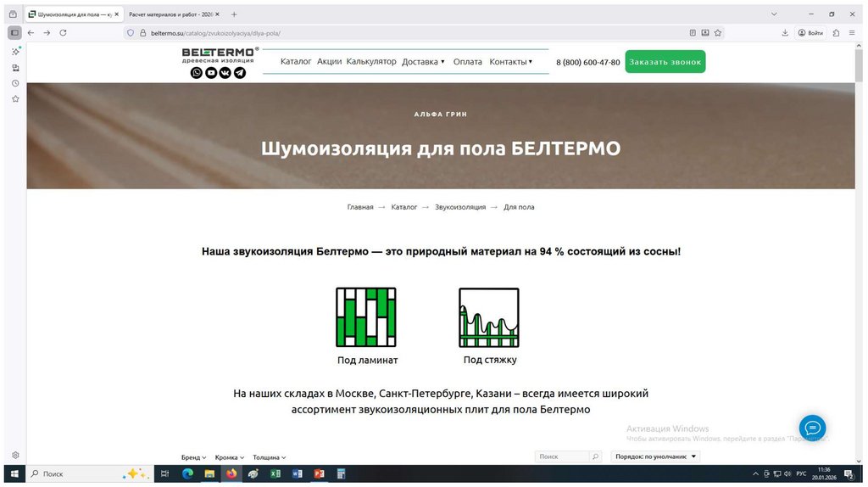
Task: Click the Windows taskbar Поиск box
Action: click(x=90, y=473)
